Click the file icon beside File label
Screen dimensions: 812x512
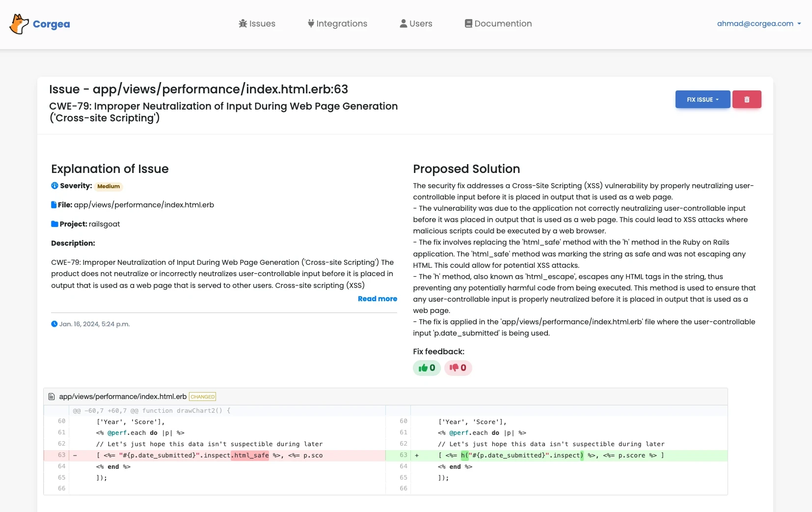(54, 205)
